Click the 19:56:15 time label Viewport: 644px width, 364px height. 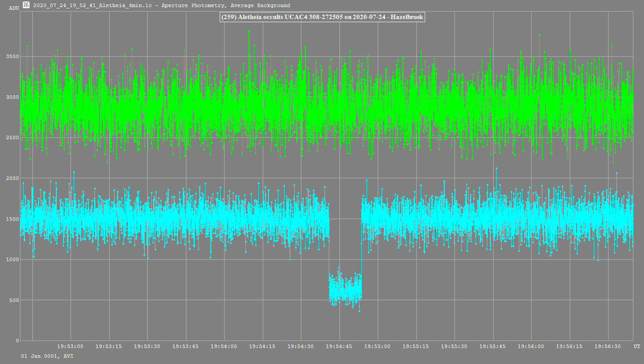[x=569, y=346]
